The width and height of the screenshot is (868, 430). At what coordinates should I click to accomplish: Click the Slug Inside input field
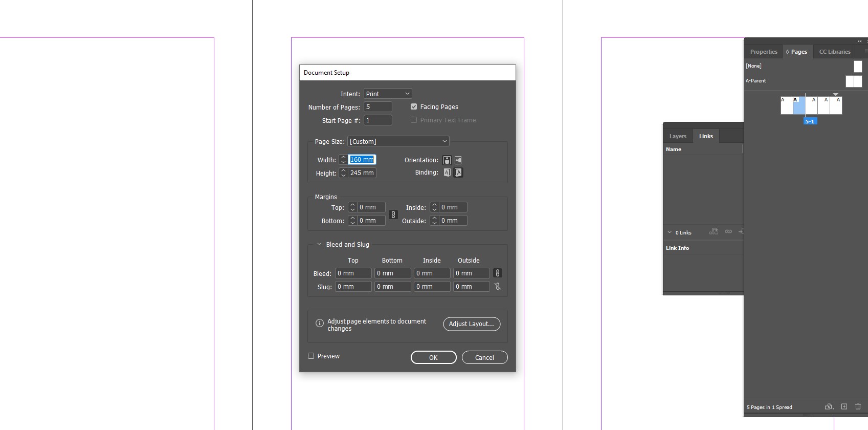pyautogui.click(x=432, y=287)
